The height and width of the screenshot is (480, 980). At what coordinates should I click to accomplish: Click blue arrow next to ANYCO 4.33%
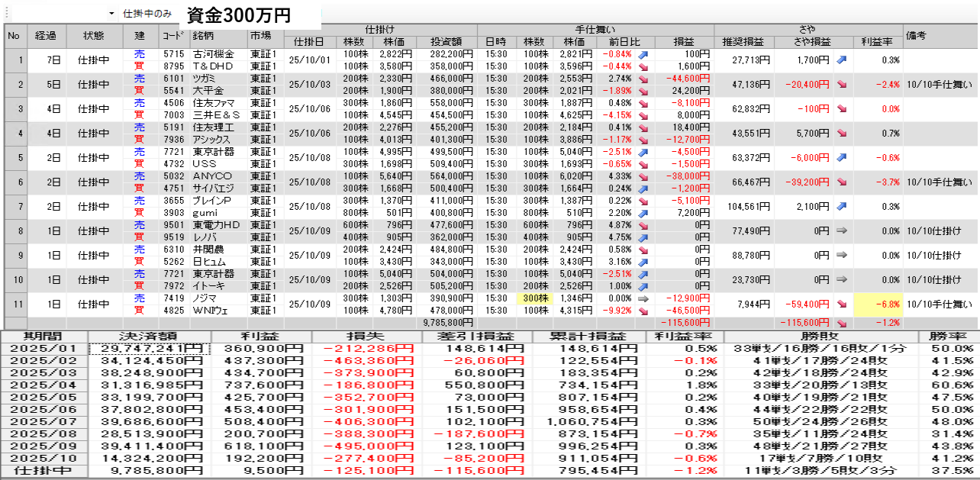[x=642, y=176]
